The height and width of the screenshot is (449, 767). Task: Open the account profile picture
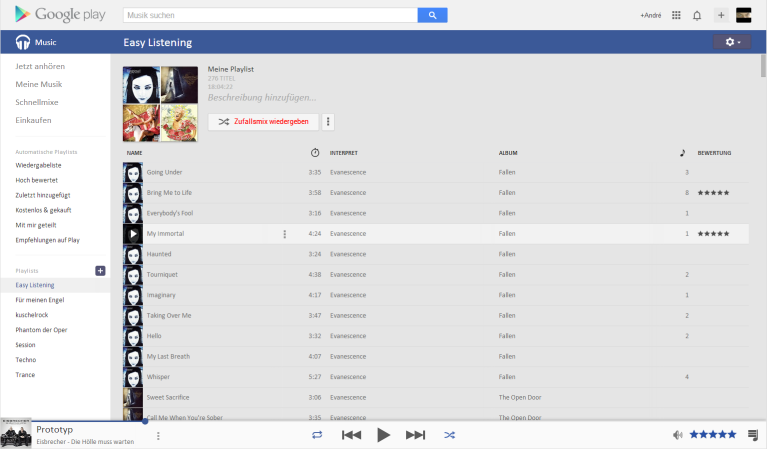click(x=744, y=15)
